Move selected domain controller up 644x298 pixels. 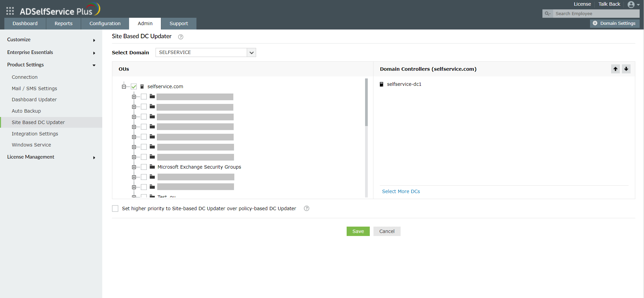pos(616,69)
